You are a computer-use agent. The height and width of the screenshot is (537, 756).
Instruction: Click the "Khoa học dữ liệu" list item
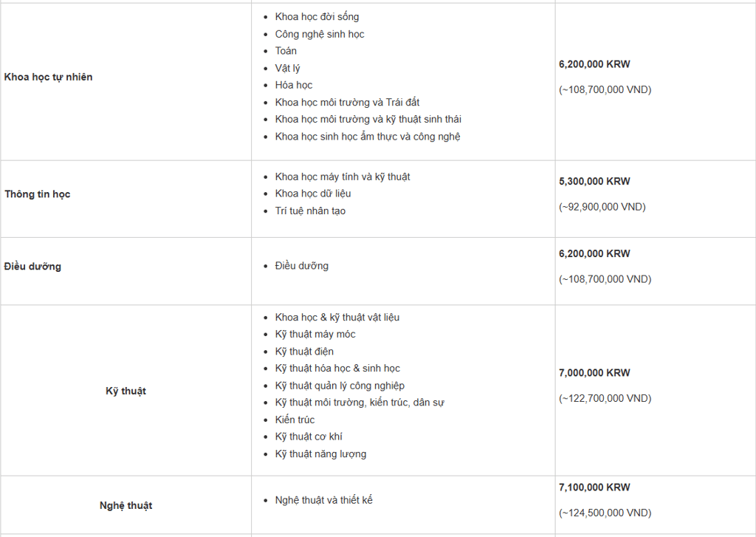click(313, 194)
